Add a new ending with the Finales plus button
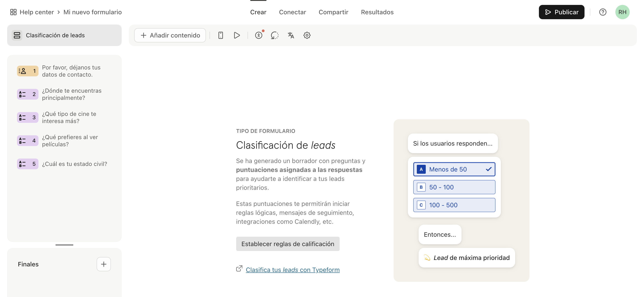The width and height of the screenshot is (644, 297). [104, 264]
